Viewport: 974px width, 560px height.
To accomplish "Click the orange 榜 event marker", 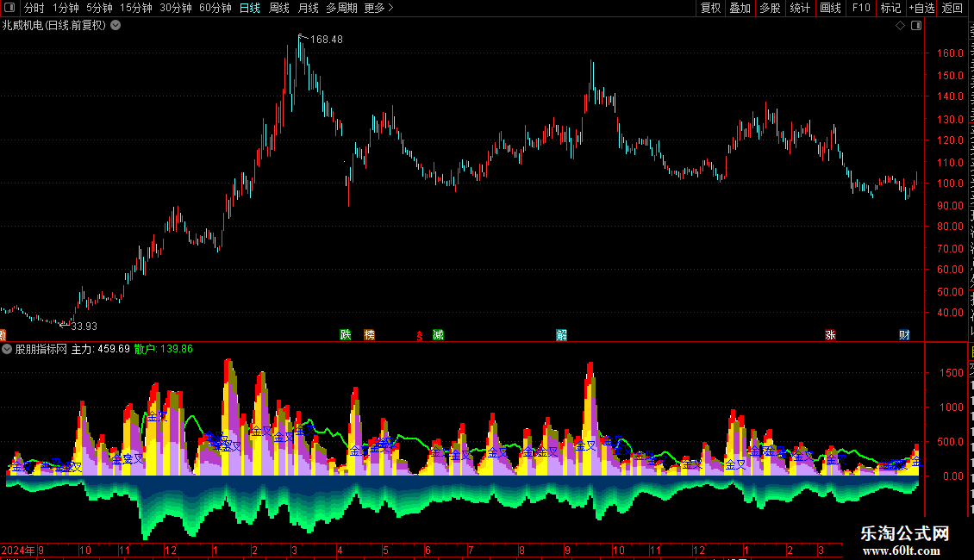I will click(370, 334).
